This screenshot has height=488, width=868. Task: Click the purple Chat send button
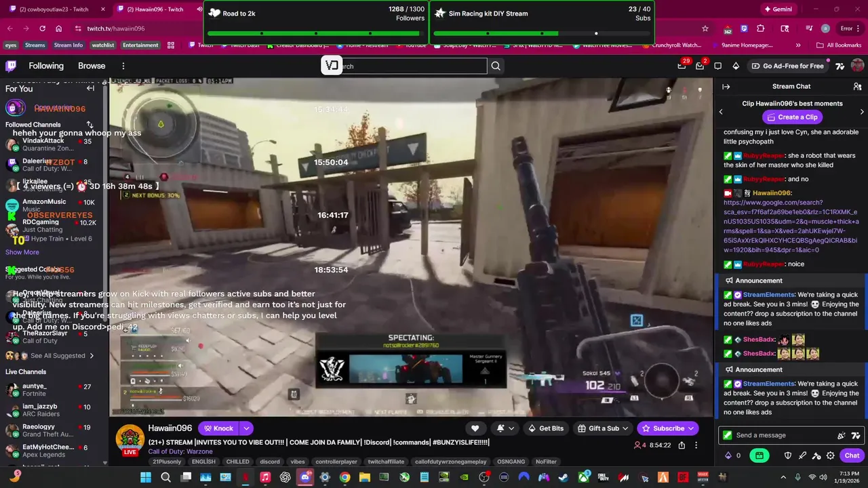852,455
